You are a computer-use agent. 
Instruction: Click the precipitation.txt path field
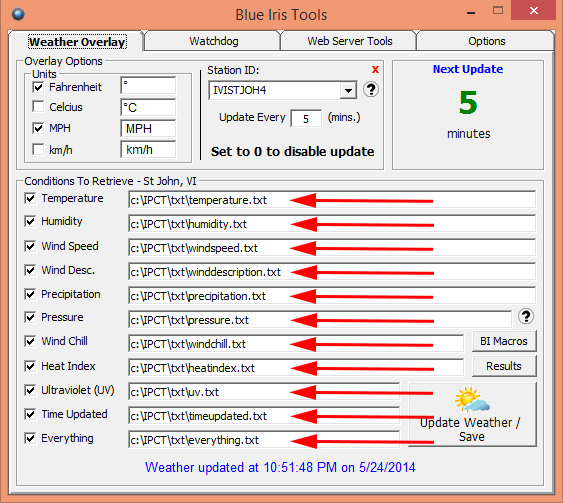click(x=332, y=296)
